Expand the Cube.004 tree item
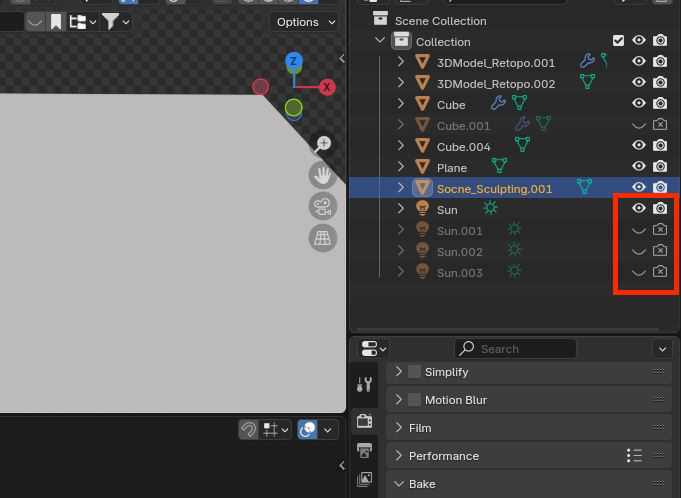This screenshot has height=498, width=681. tap(400, 145)
